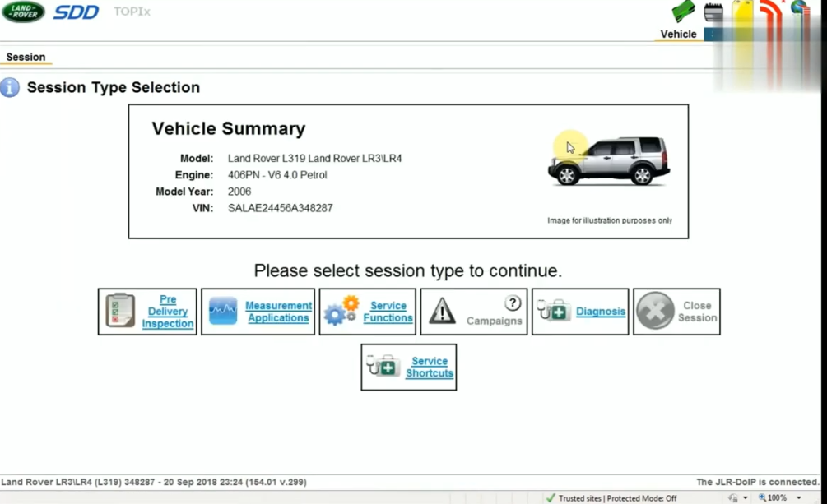Viewport: 827px width, 504px height.
Task: Switch to the Session tab
Action: tap(26, 57)
